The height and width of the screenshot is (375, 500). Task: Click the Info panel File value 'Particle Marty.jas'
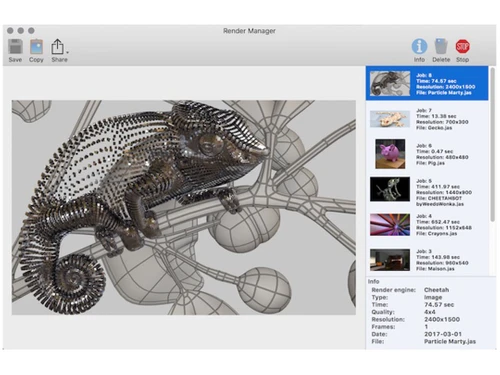[450, 341]
